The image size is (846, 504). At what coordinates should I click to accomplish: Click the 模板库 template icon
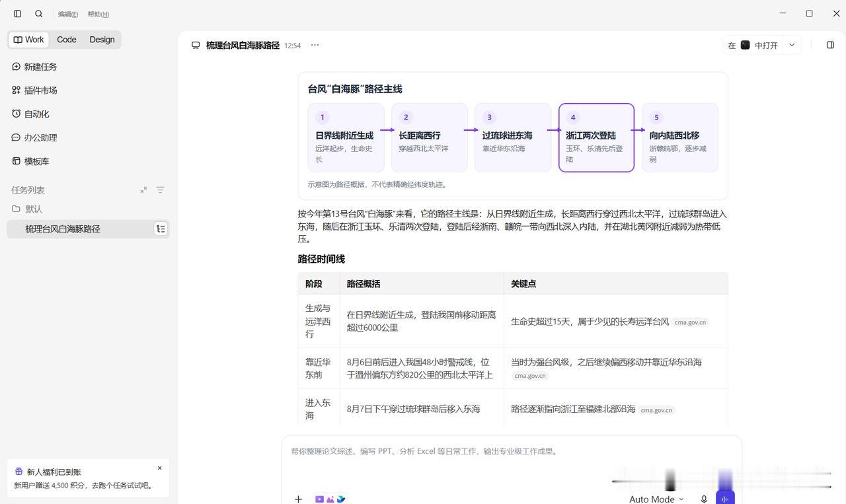17,161
